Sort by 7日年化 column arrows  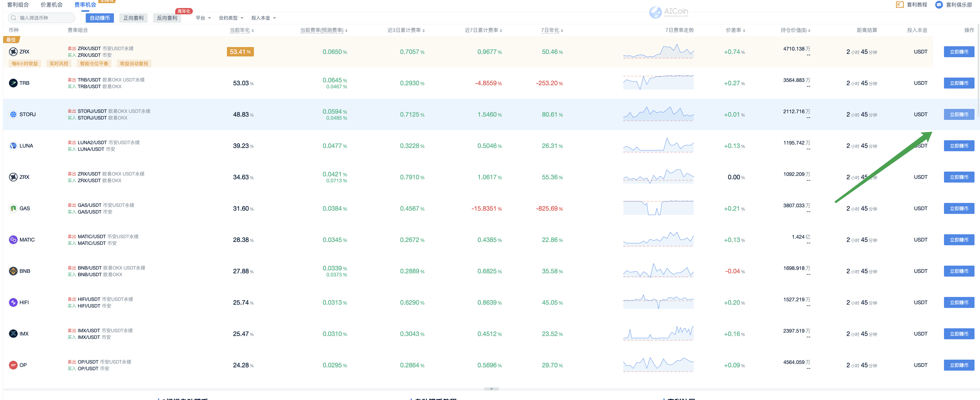pos(562,30)
